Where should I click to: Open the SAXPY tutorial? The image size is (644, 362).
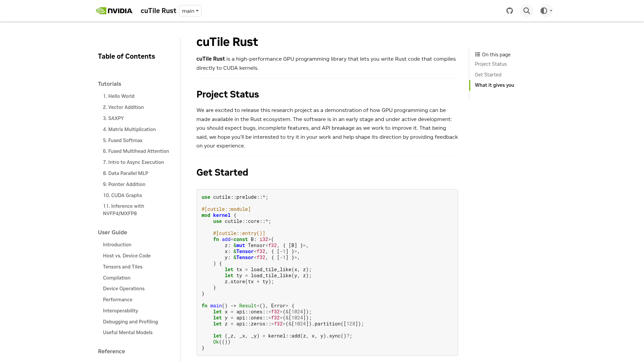click(x=113, y=118)
